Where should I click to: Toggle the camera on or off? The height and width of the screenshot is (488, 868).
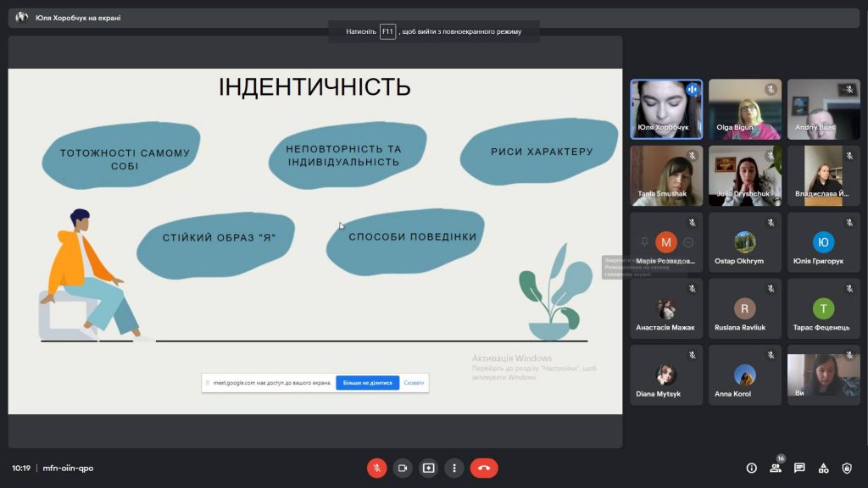[403, 468]
